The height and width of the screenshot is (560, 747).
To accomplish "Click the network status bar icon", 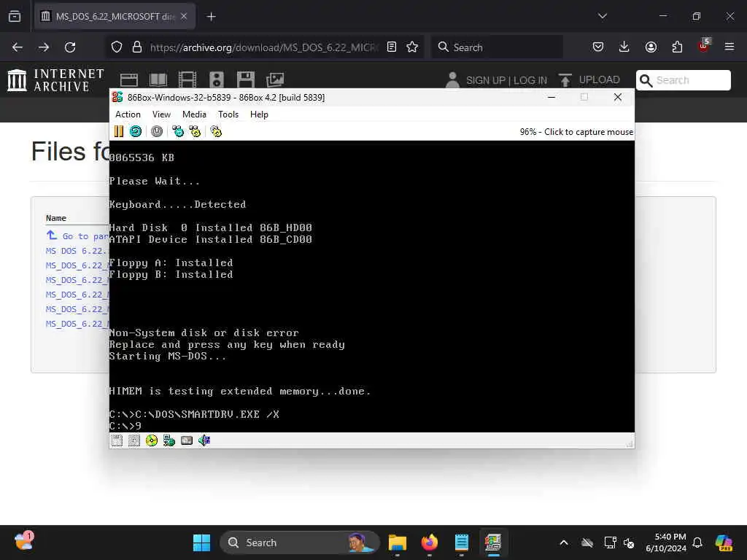I will (x=169, y=440).
